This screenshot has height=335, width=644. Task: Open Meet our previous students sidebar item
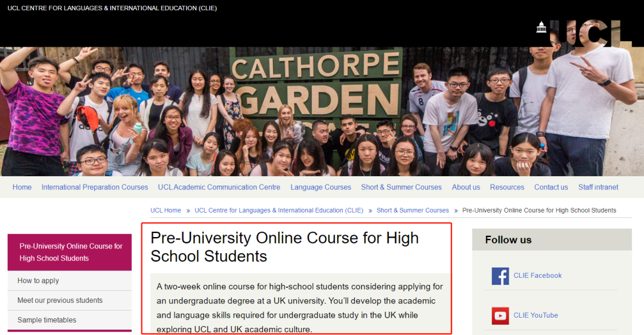pos(69,300)
